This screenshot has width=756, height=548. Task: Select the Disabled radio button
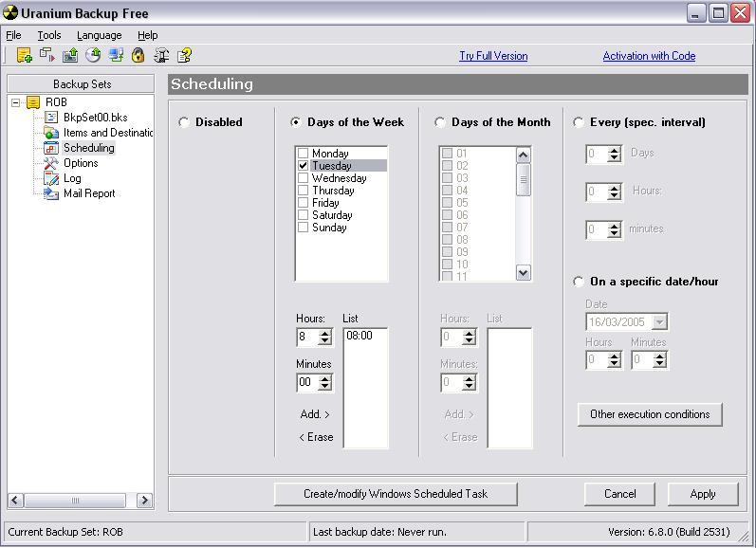coord(184,122)
